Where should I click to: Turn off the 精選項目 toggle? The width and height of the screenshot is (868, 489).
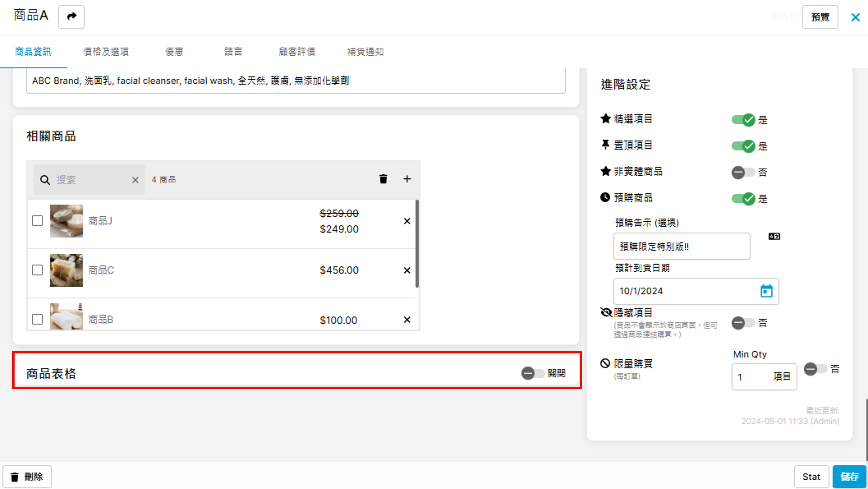click(743, 120)
